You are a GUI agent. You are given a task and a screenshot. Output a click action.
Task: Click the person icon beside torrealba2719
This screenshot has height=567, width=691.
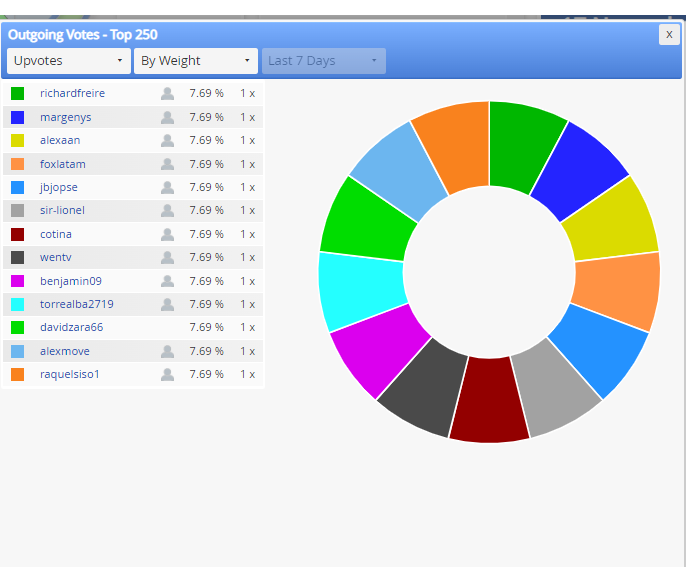click(167, 304)
